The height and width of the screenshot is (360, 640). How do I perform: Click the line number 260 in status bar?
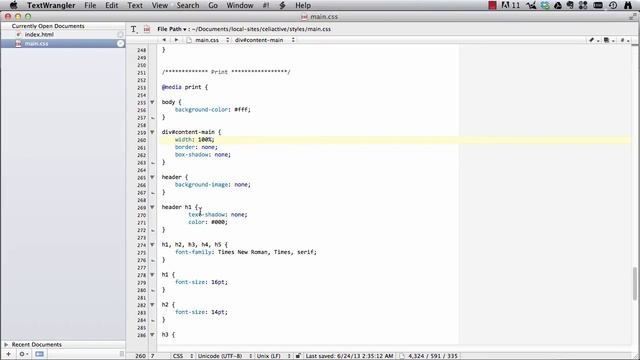[x=140, y=356]
